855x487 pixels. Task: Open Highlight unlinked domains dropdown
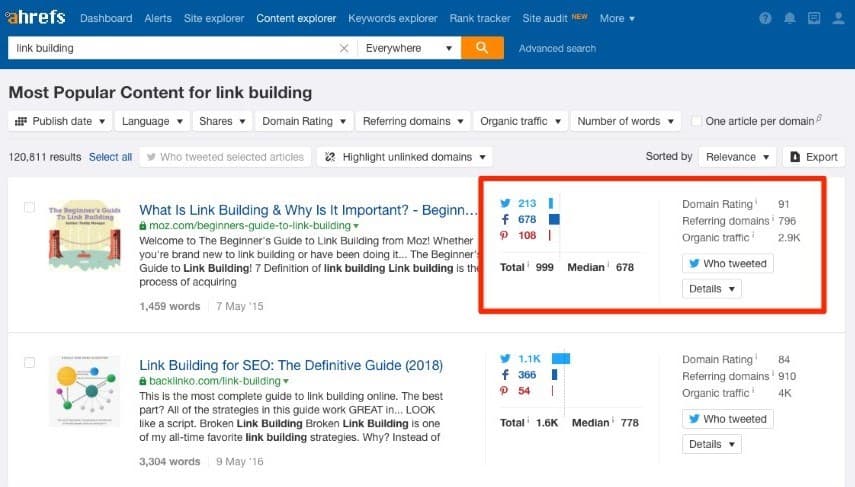point(405,157)
